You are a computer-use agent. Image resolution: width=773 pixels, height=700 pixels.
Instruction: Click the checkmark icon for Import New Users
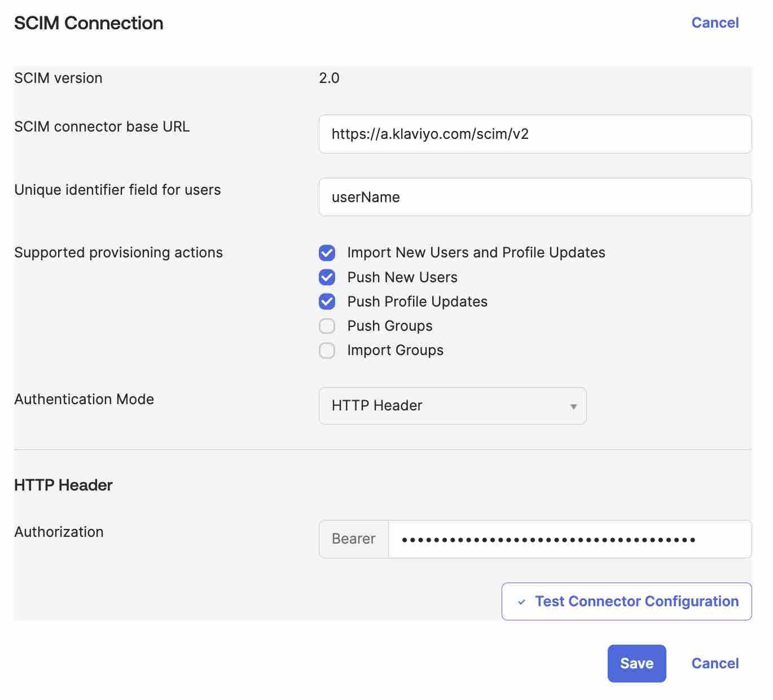(x=327, y=253)
